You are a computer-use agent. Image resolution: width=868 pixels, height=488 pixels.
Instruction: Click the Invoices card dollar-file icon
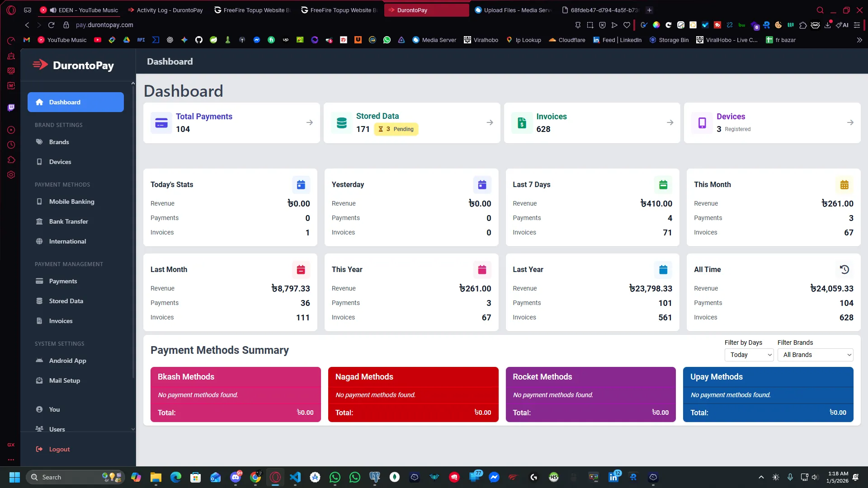tap(522, 123)
